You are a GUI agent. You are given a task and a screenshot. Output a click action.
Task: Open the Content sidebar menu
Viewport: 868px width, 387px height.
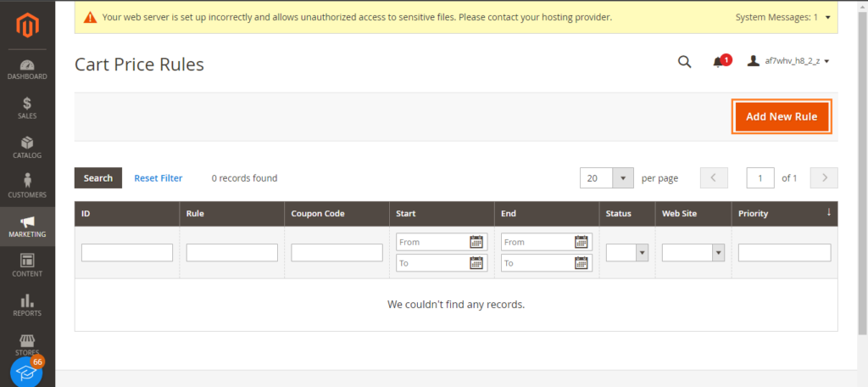tap(27, 266)
